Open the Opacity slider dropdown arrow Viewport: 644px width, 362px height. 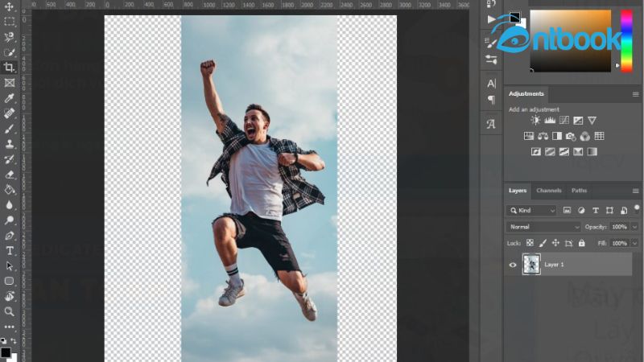634,227
